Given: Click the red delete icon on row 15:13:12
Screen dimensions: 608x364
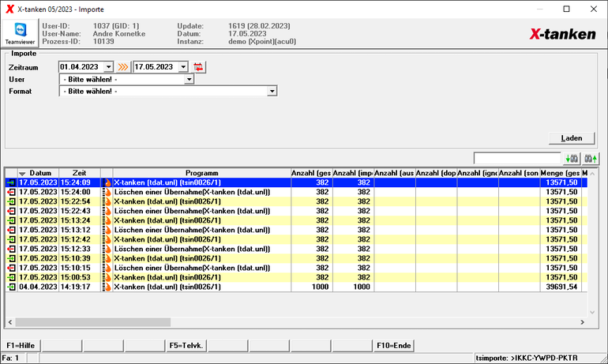Looking at the screenshot, I should pyautogui.click(x=11, y=230).
